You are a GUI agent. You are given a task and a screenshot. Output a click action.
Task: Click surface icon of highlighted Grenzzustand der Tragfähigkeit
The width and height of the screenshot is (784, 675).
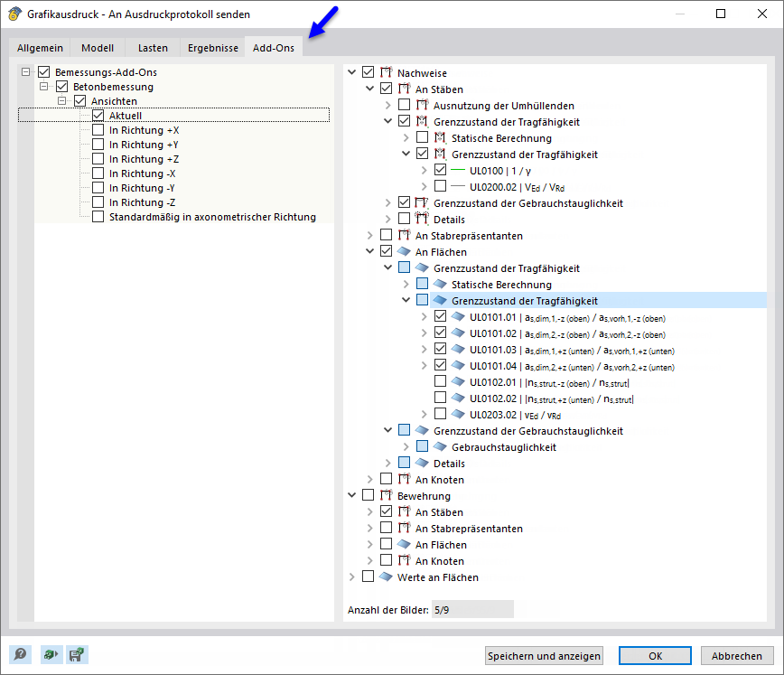tap(440, 300)
